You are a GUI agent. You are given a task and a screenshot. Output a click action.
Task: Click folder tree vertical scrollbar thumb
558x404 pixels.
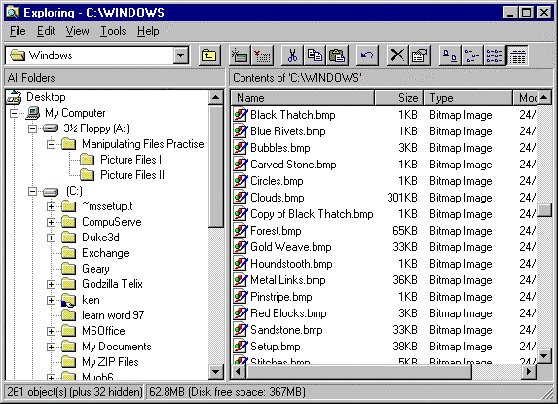[x=216, y=166]
